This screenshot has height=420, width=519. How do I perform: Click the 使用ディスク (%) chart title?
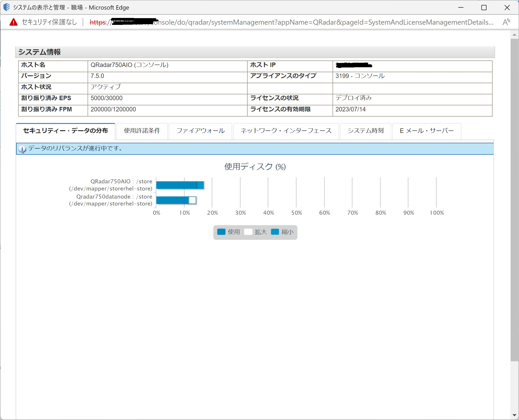click(x=255, y=167)
